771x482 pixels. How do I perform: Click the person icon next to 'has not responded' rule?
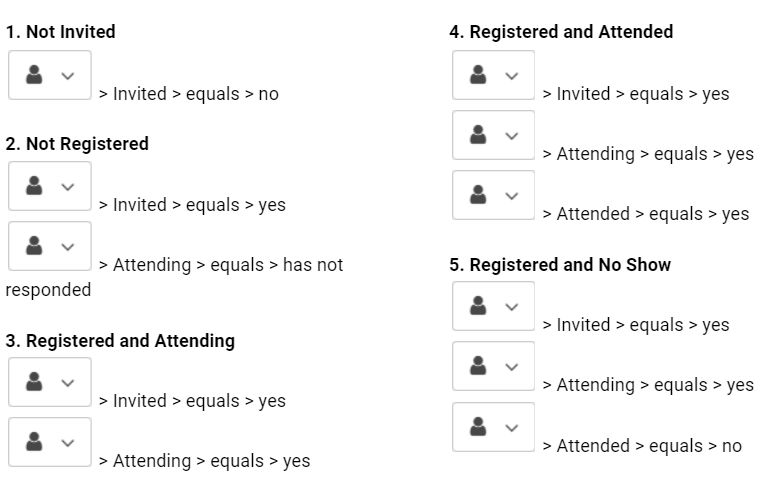[x=34, y=246]
